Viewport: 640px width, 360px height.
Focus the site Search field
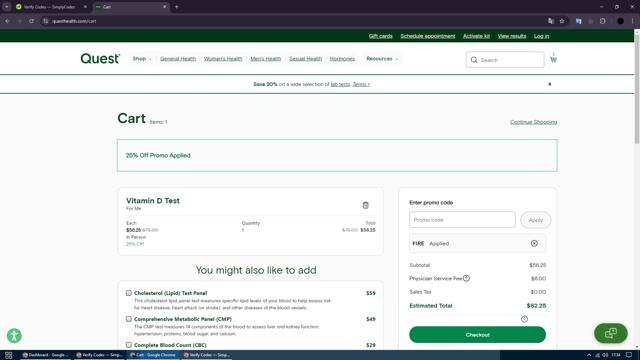(505, 60)
